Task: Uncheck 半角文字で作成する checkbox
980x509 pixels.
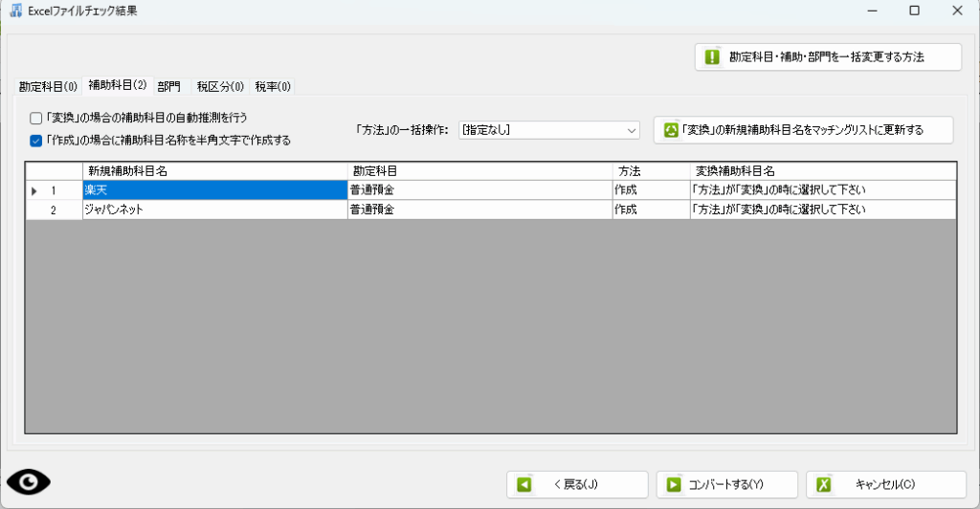Action: click(x=36, y=141)
